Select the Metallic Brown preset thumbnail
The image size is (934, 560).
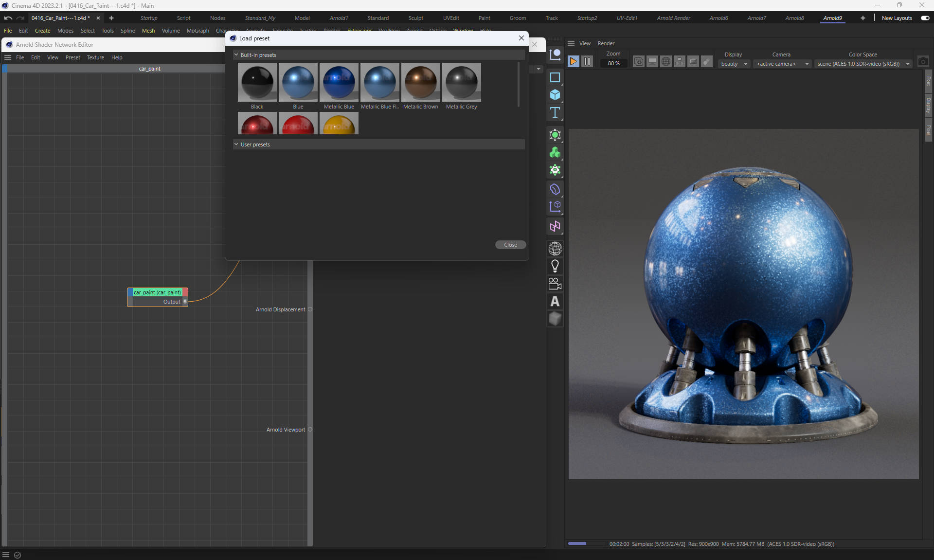[x=420, y=82]
